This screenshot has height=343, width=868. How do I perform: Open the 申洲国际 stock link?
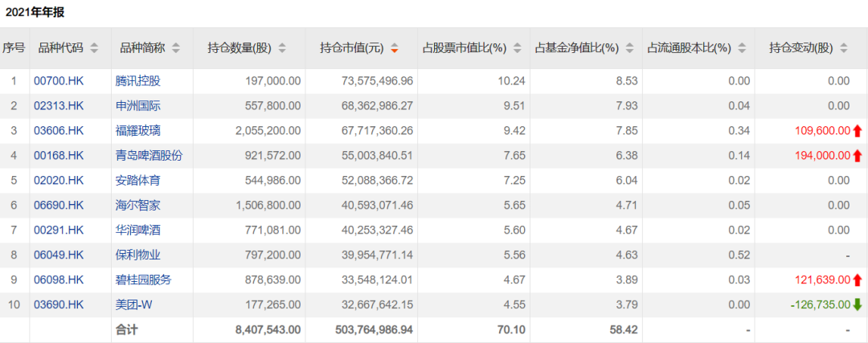138,106
